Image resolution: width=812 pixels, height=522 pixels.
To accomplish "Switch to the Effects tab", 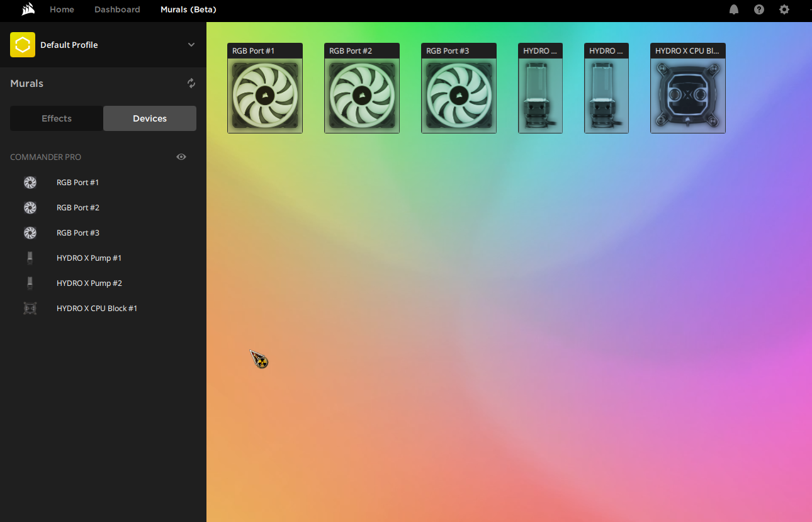I will (x=57, y=118).
